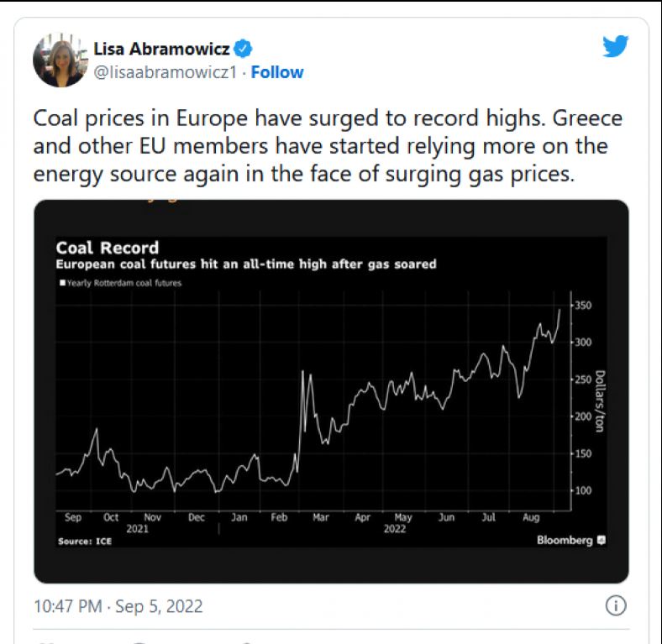This screenshot has height=644, width=662.
Task: Follow @lisaabramowicz1
Action: (277, 72)
